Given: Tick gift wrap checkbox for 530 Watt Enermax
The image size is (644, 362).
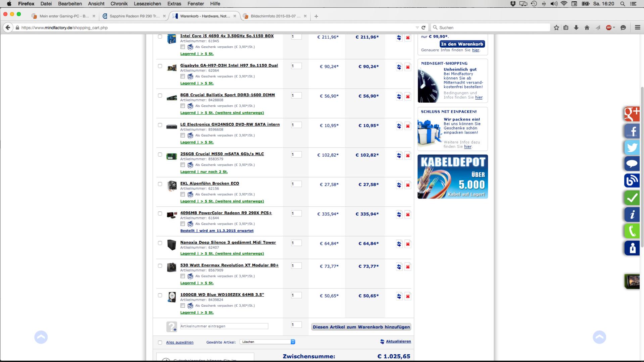Looking at the screenshot, I should [x=183, y=276].
